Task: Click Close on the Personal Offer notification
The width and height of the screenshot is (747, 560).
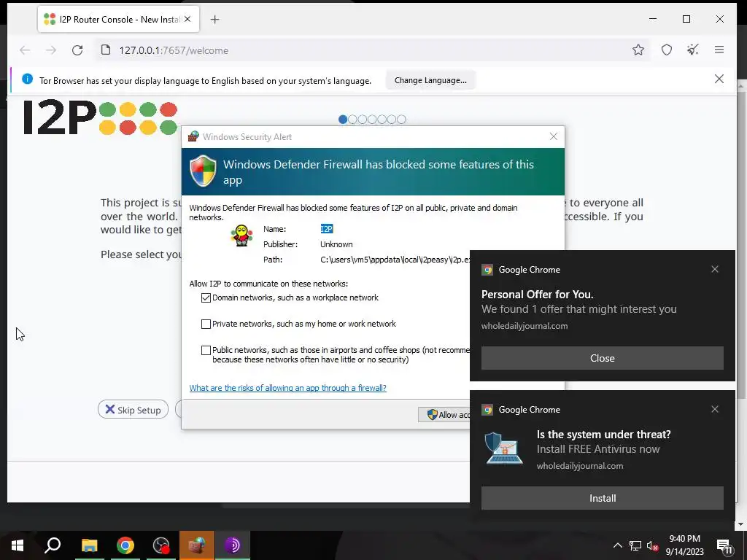Action: 602,358
